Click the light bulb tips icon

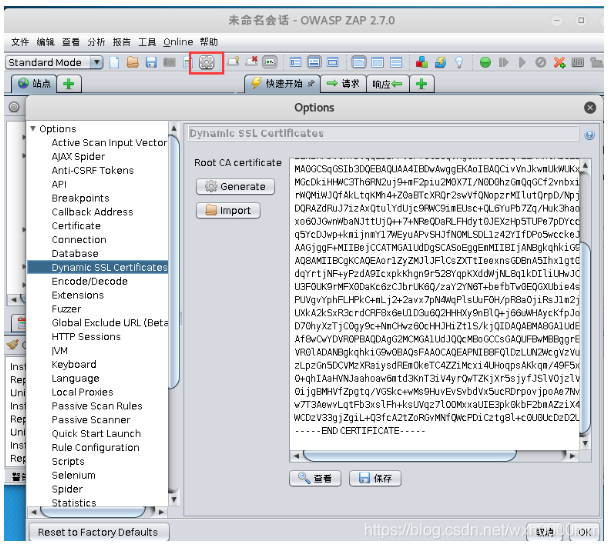(x=459, y=63)
